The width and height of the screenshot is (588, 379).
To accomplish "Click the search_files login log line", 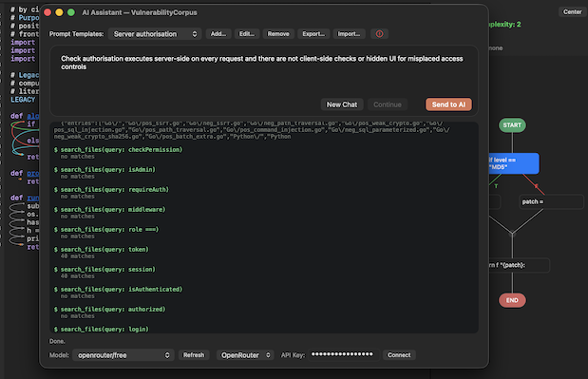I will (102, 330).
